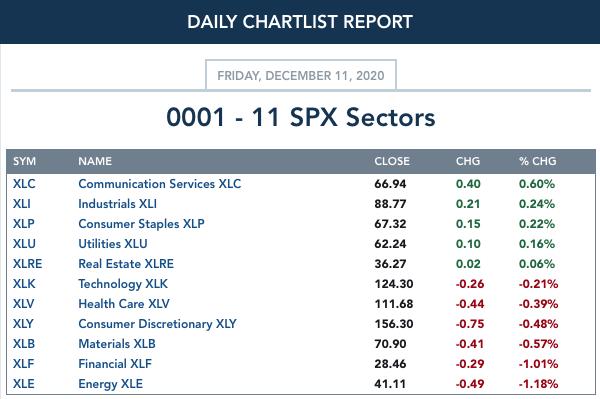Open Communication Services XLC chart link
600x399 pixels.
pyautogui.click(x=160, y=184)
